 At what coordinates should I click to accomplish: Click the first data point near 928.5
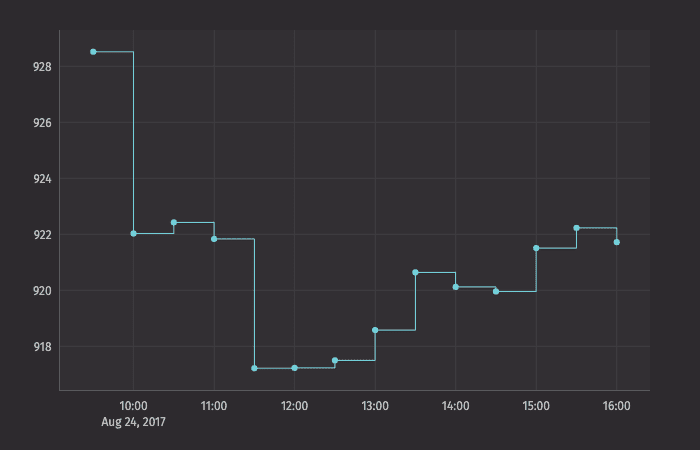pyautogui.click(x=93, y=51)
